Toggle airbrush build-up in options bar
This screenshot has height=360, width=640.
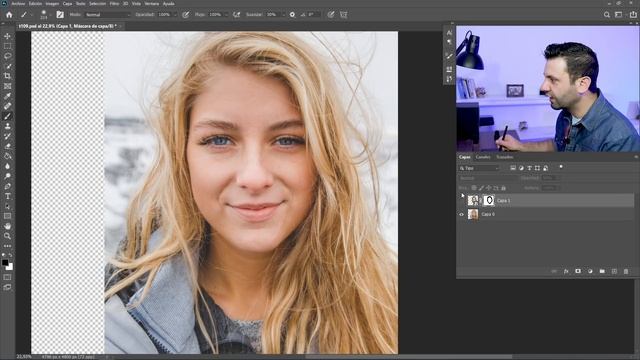[236, 15]
